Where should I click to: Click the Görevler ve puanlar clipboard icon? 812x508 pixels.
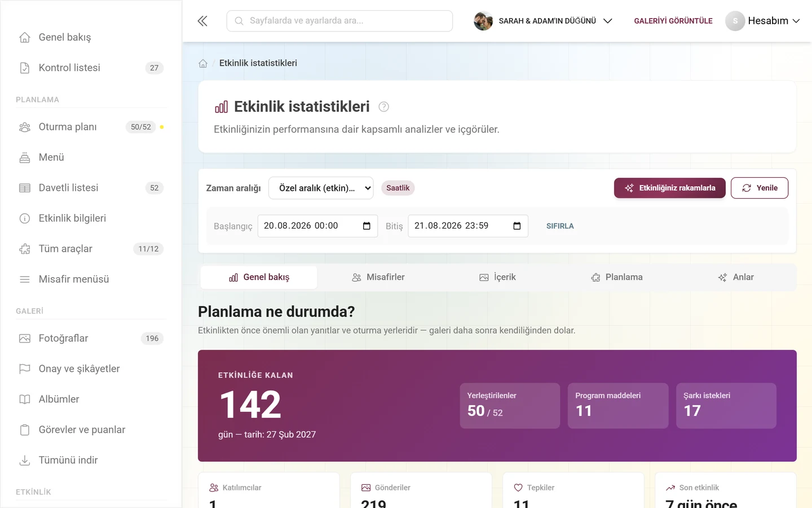pos(25,430)
